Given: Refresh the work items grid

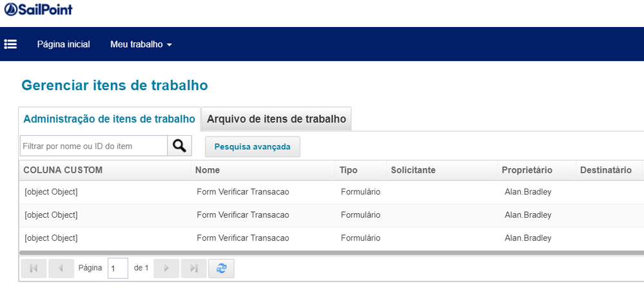Looking at the screenshot, I should (x=221, y=268).
